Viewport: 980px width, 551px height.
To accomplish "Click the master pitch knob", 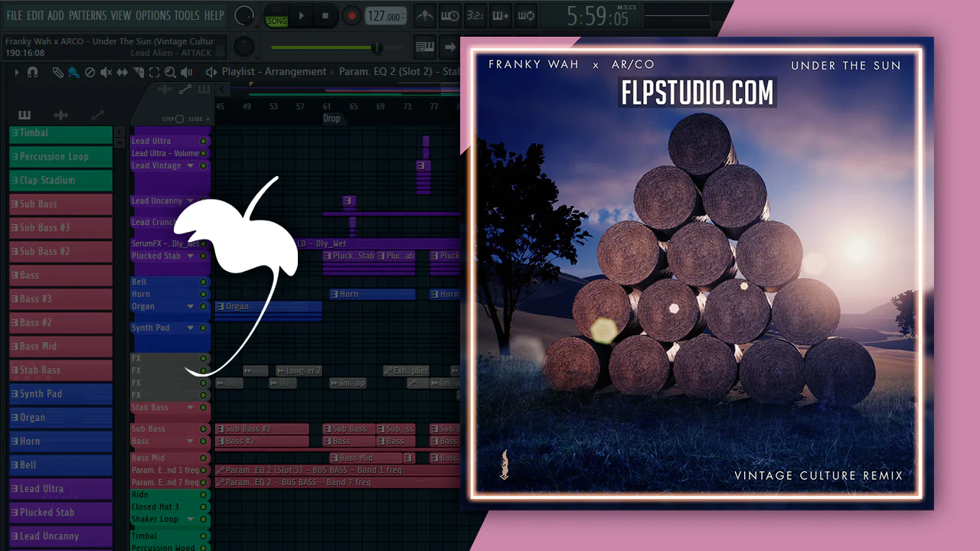I will pos(244,46).
